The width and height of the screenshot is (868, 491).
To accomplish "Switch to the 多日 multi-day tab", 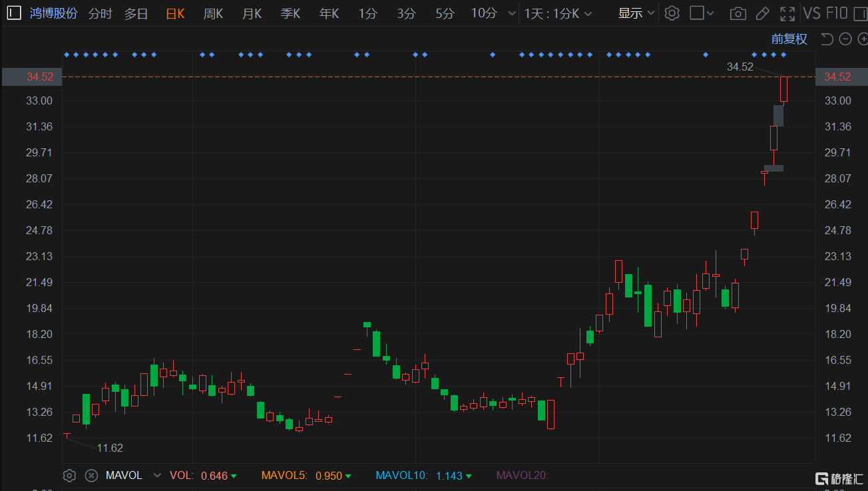I will tap(136, 13).
